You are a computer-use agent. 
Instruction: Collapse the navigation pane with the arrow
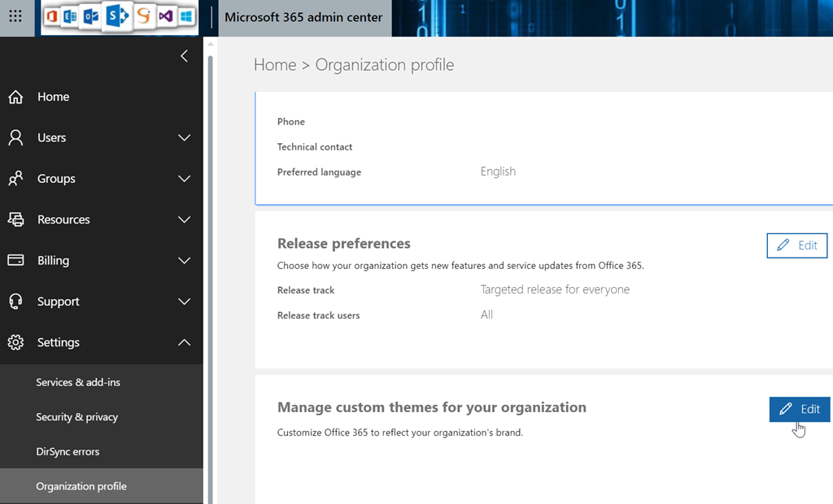184,55
